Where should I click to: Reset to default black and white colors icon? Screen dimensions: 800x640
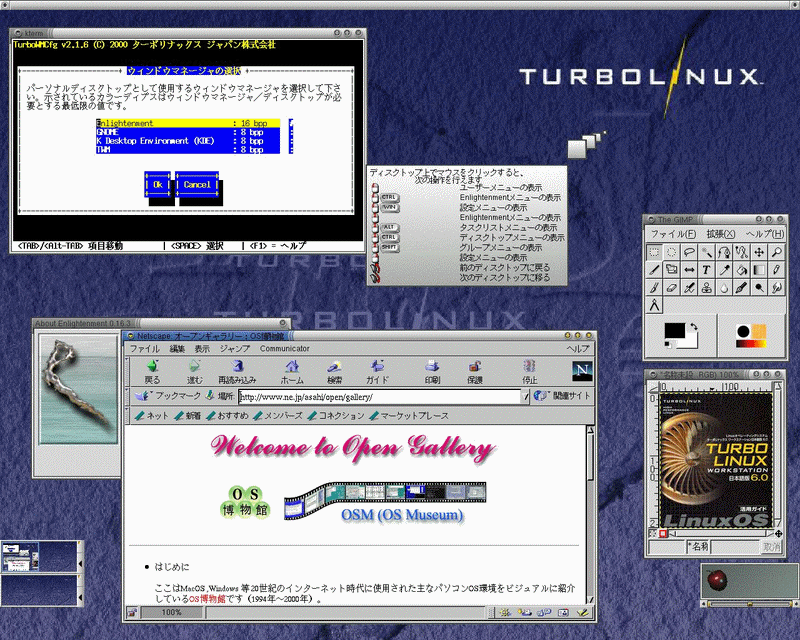point(668,345)
